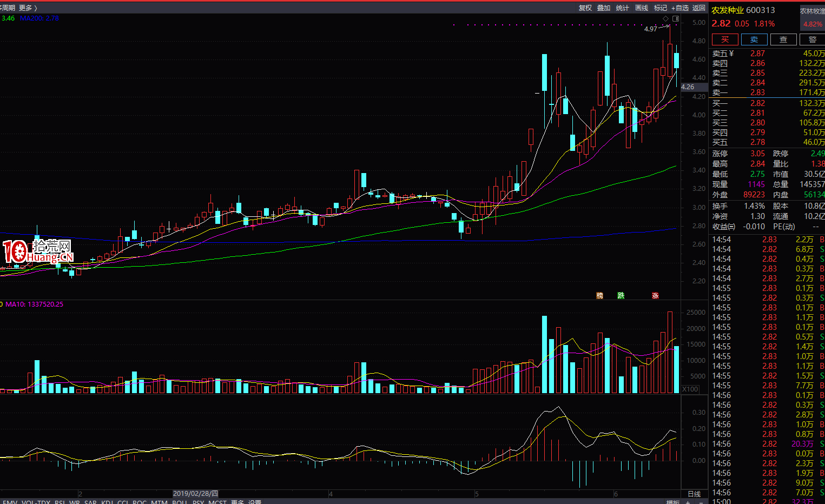Open the 日线 period selector

(694, 494)
